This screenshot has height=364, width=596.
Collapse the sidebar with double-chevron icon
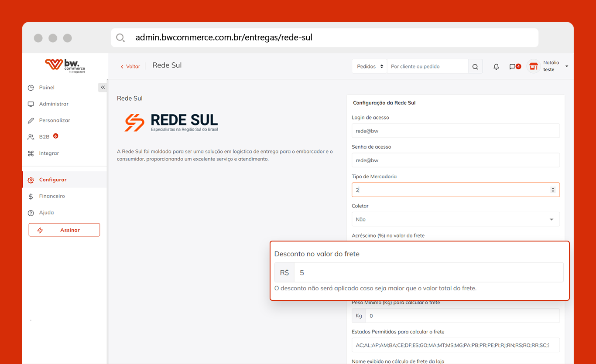[x=103, y=87]
